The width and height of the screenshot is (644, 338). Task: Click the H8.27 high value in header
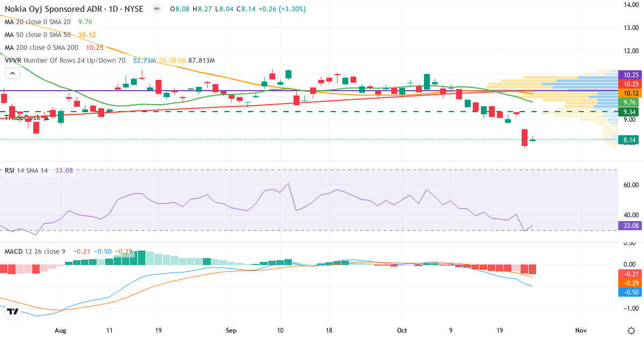203,9
